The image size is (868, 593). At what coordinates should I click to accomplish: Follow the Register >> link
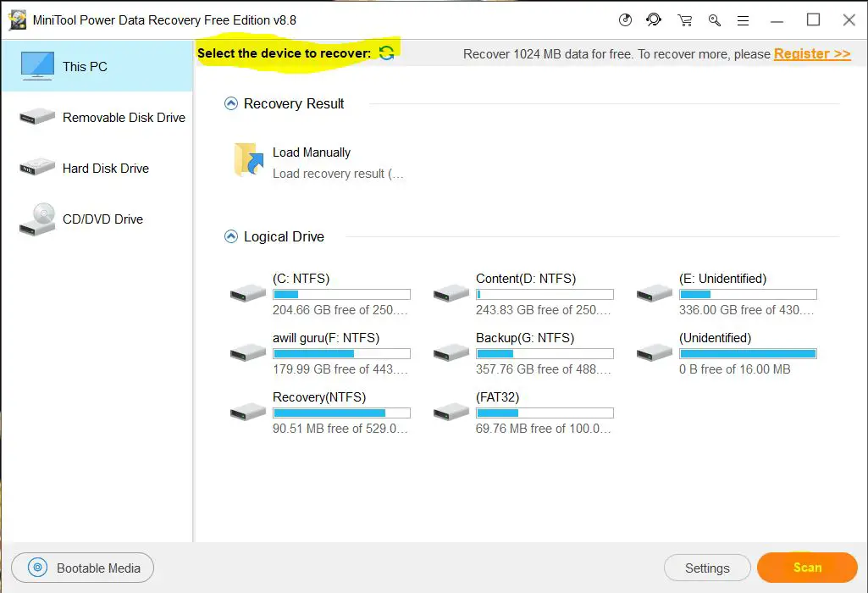pyautogui.click(x=812, y=53)
